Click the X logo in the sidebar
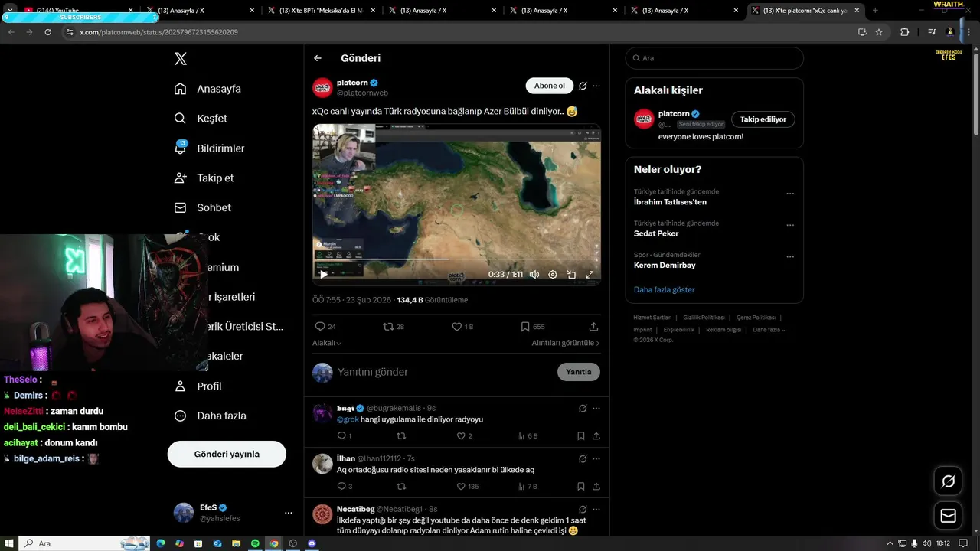Image resolution: width=980 pixels, height=551 pixels. pos(181,59)
